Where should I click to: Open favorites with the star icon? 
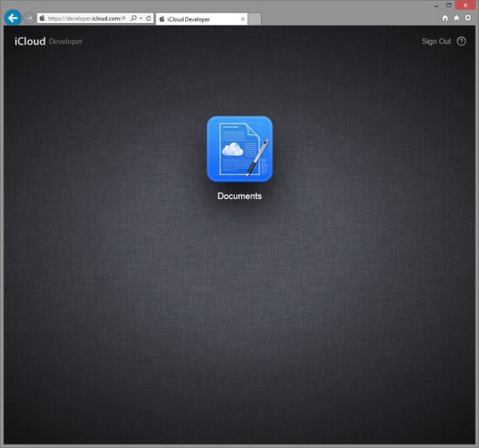457,18
